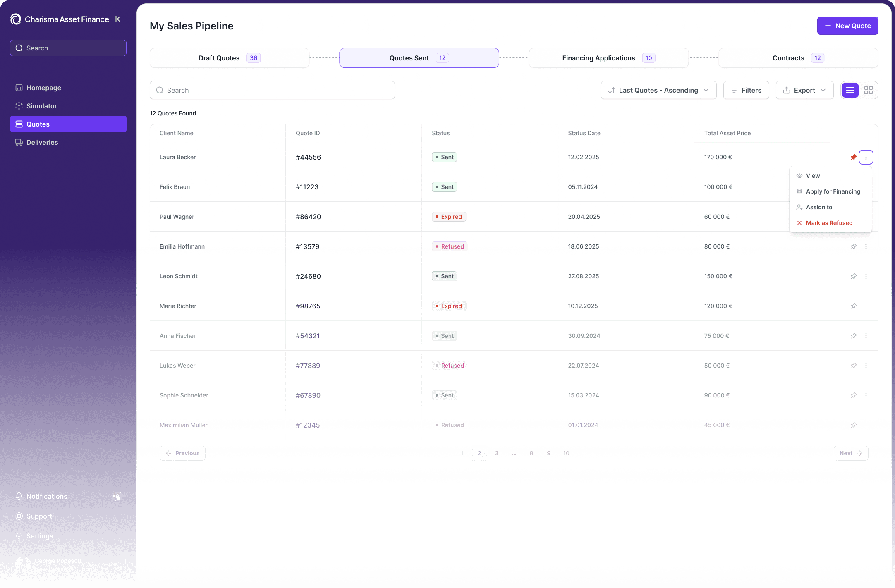
Task: Open the Simulator page
Action: click(x=41, y=106)
